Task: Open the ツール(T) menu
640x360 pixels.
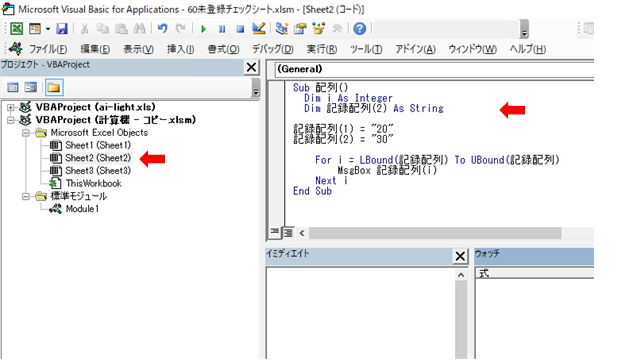Action: coord(366,49)
